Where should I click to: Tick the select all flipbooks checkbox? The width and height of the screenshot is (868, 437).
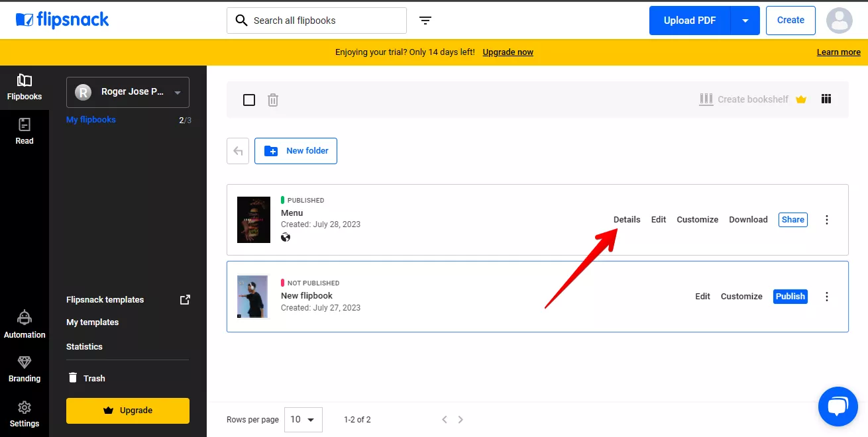pyautogui.click(x=249, y=100)
